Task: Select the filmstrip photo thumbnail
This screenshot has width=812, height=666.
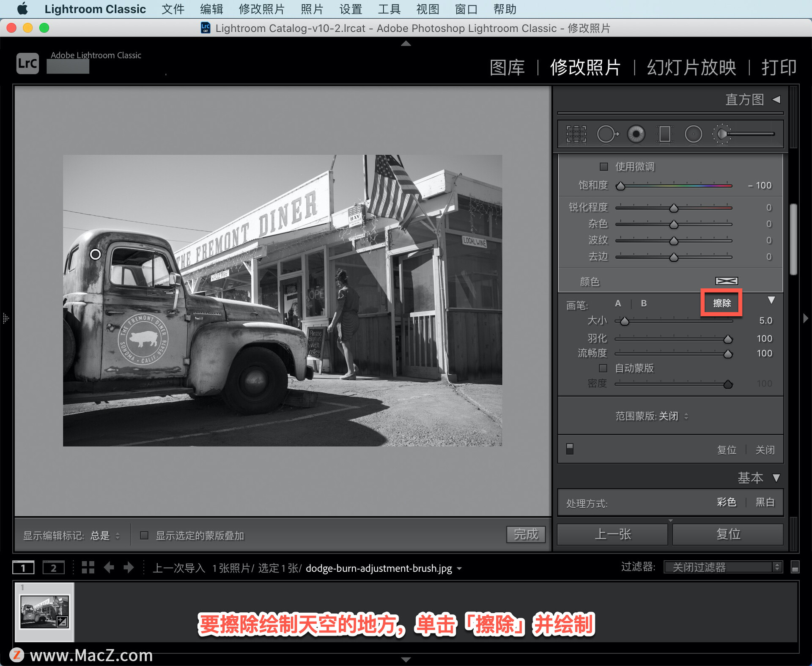Action: click(x=44, y=612)
